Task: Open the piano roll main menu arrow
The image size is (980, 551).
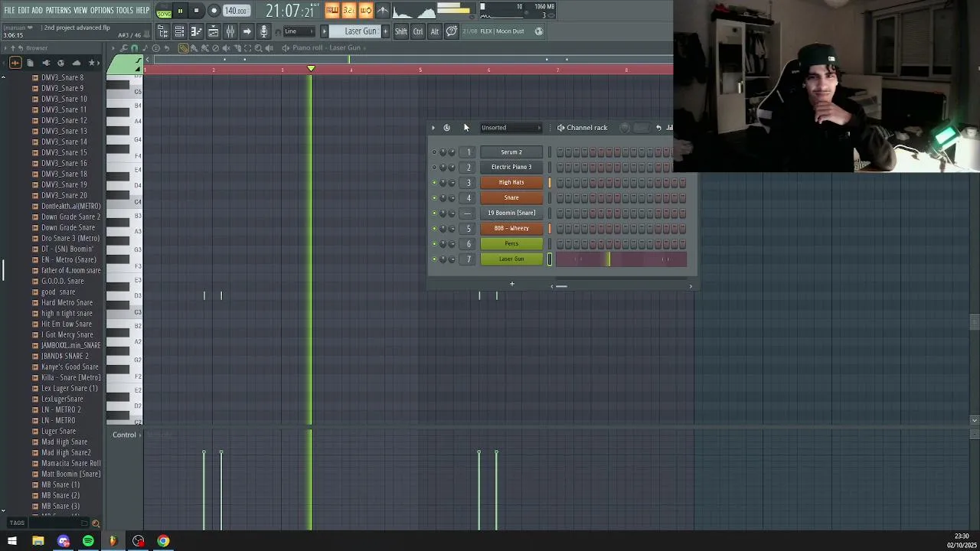Action: tap(113, 47)
